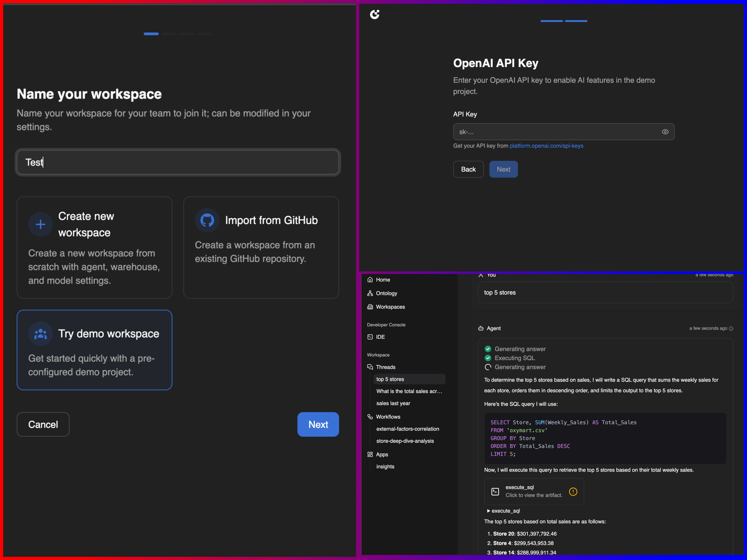Viewport: 747px width, 560px height.
Task: Select the Import from GitHub option
Action: (261, 247)
